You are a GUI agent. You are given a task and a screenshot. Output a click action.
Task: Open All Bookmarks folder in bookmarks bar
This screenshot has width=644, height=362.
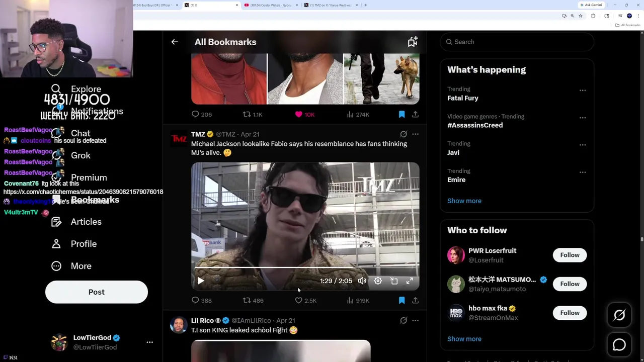628,25
